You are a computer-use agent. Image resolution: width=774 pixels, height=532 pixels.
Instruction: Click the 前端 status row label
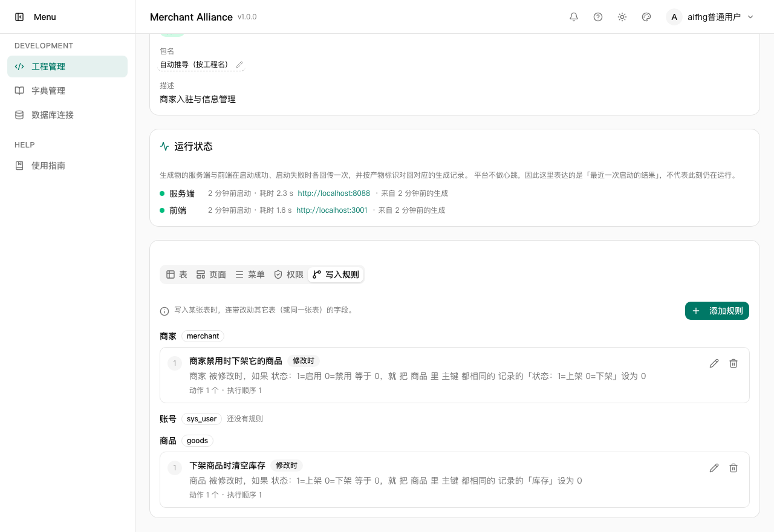[x=178, y=210]
